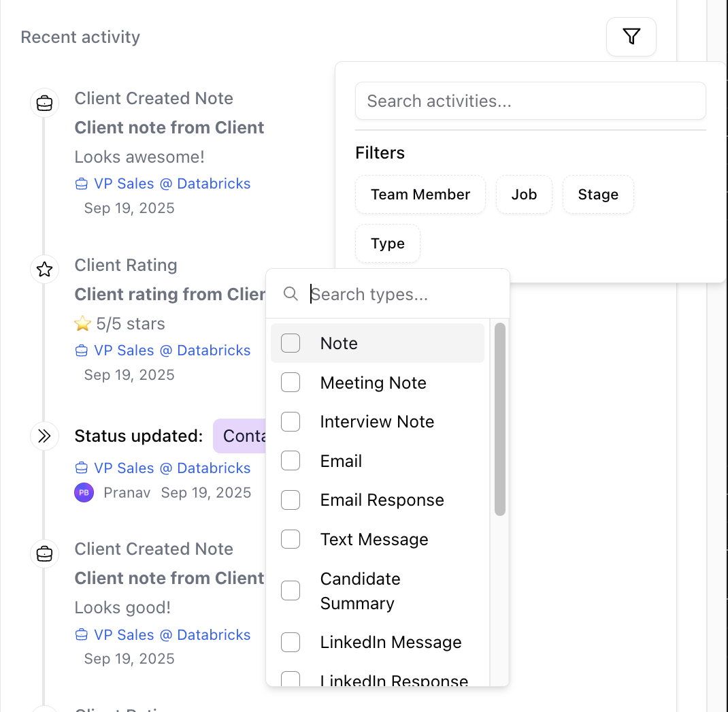Click the 'Filters' heading in popup
This screenshot has width=728, height=712.
[380, 152]
